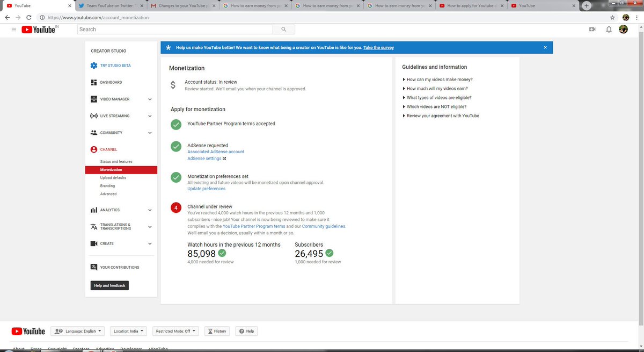Click the Live Streaming broadcast icon
Screen dimensions: 644x352
point(94,116)
